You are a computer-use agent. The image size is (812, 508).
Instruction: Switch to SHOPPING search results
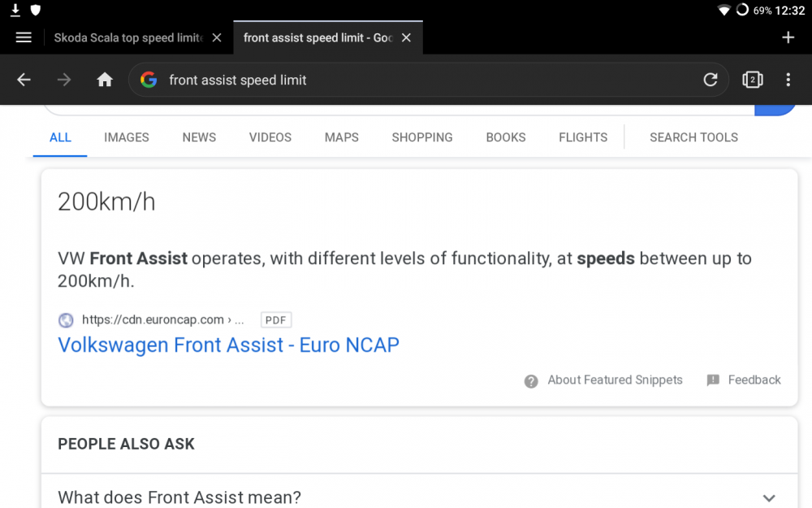click(422, 137)
